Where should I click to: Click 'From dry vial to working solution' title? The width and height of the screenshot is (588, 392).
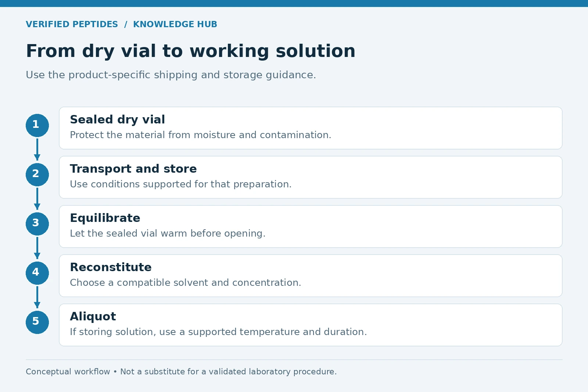[x=190, y=51]
